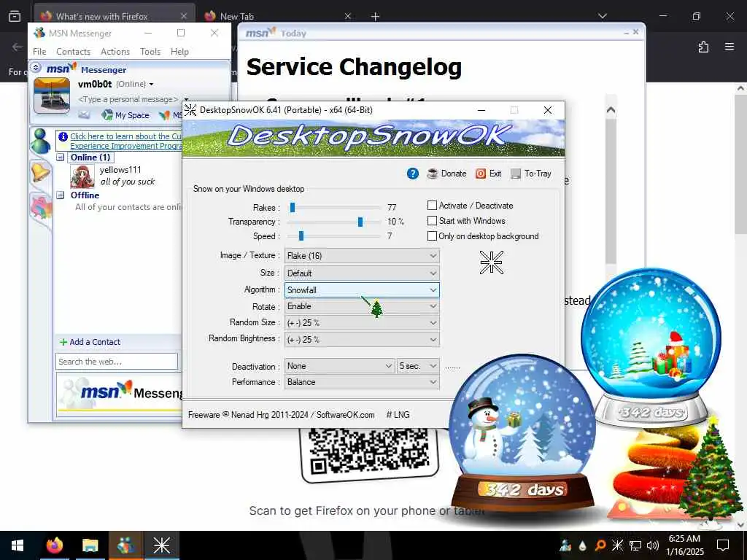Click the Donate coffee cup button
Viewport: 747px width, 560px height.
point(447,174)
